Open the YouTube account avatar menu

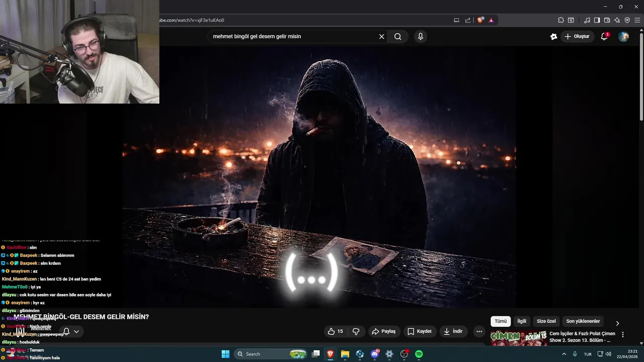pyautogui.click(x=623, y=36)
